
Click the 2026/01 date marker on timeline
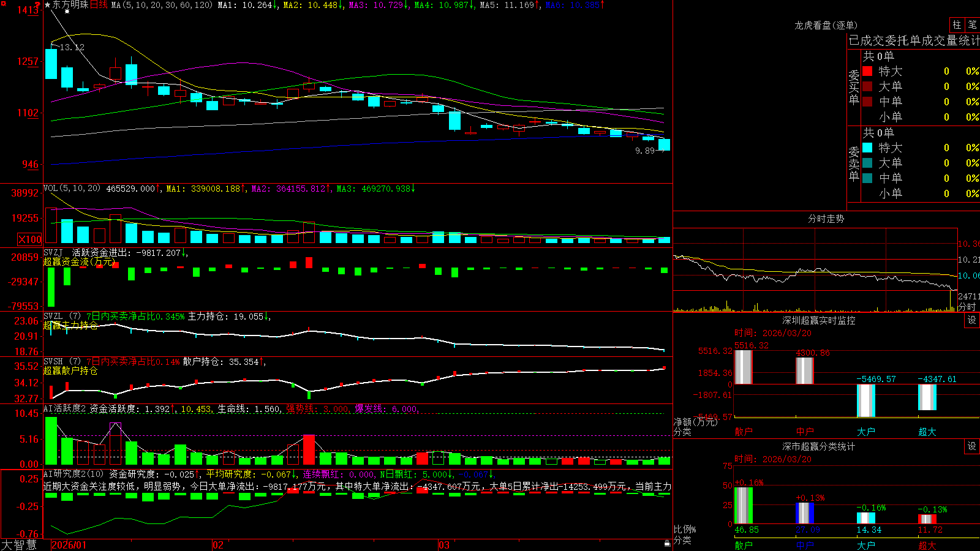click(x=69, y=545)
